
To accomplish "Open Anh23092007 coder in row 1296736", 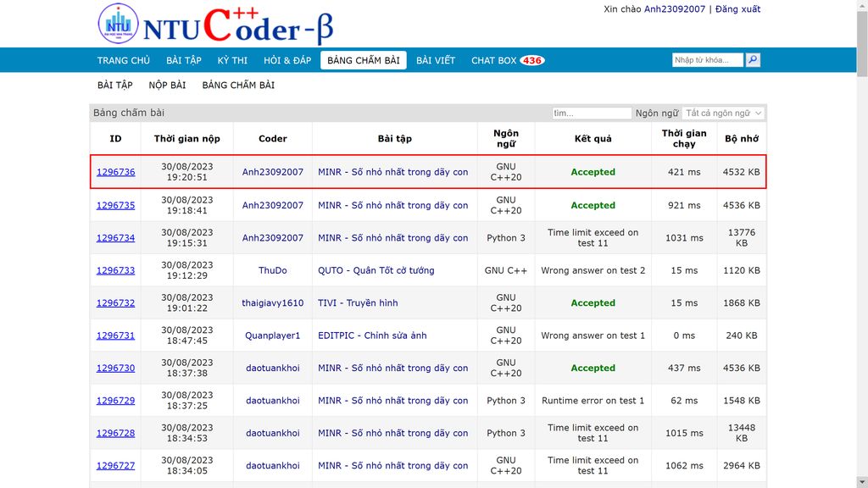I will coord(272,172).
